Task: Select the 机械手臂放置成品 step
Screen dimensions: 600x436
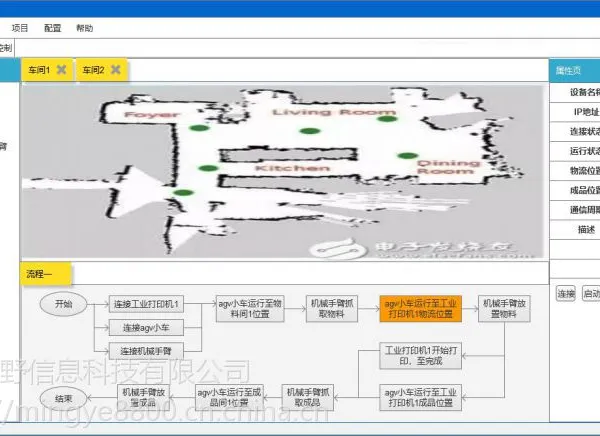Action: click(x=143, y=397)
